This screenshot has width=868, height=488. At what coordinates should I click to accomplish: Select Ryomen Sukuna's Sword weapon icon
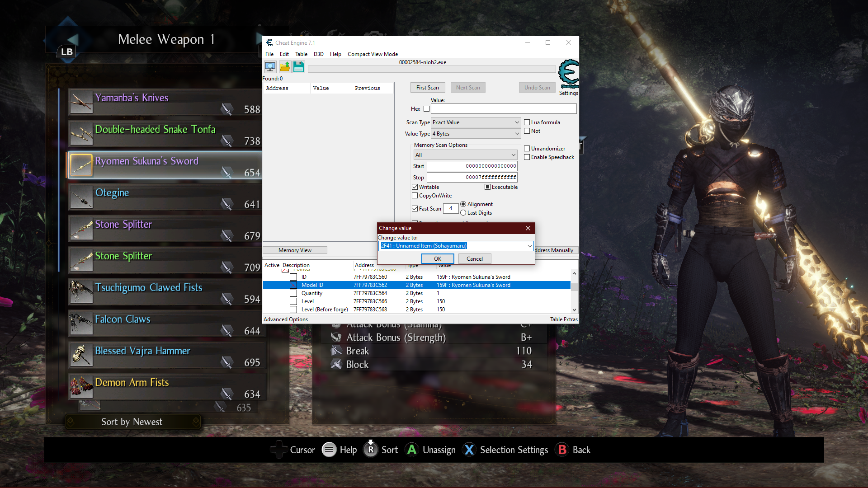click(x=81, y=165)
